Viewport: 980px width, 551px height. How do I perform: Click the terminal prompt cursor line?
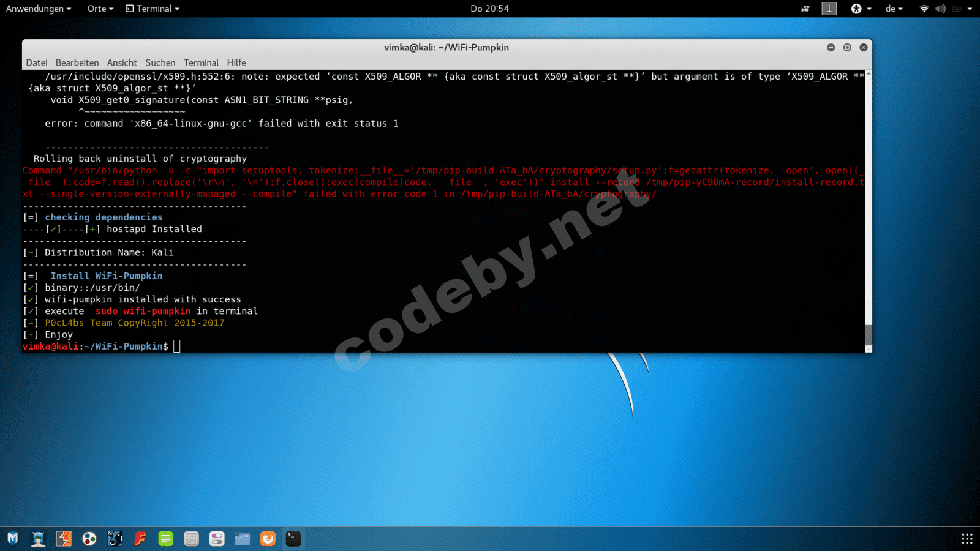102,347
